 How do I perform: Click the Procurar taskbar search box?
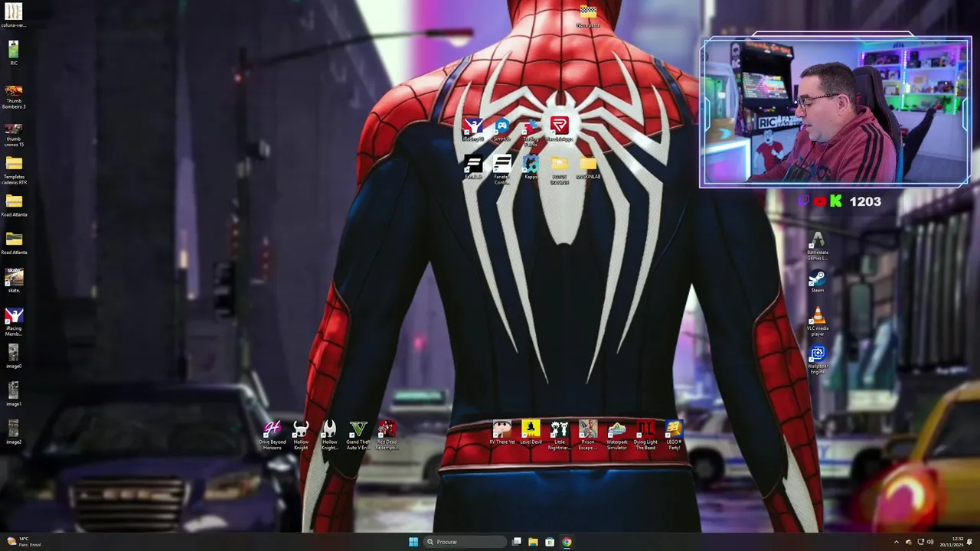(x=465, y=542)
